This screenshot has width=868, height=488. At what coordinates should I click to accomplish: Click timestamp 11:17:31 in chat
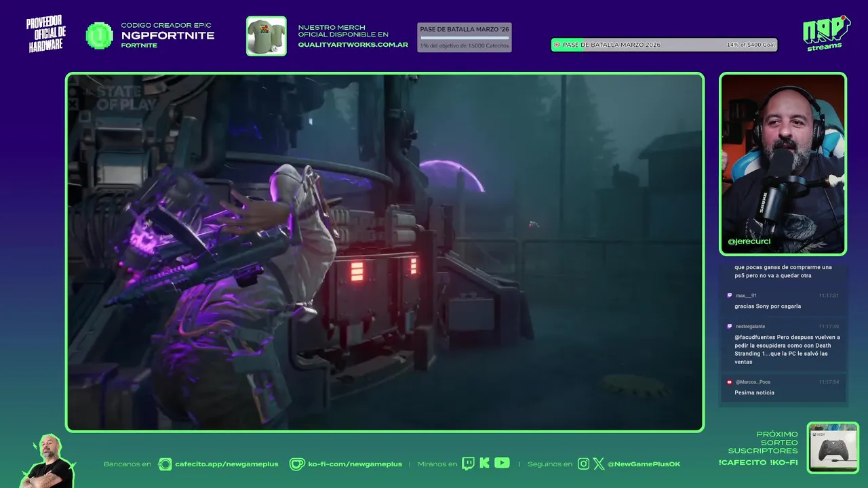point(828,296)
